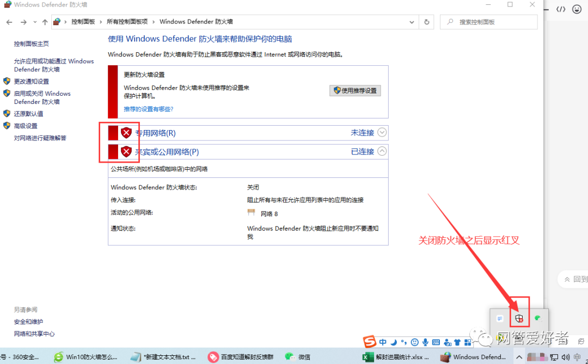Viewport: 588px width, 364px height.
Task: Expand arrow after 控制面板 breadcrumb
Action: tap(101, 22)
